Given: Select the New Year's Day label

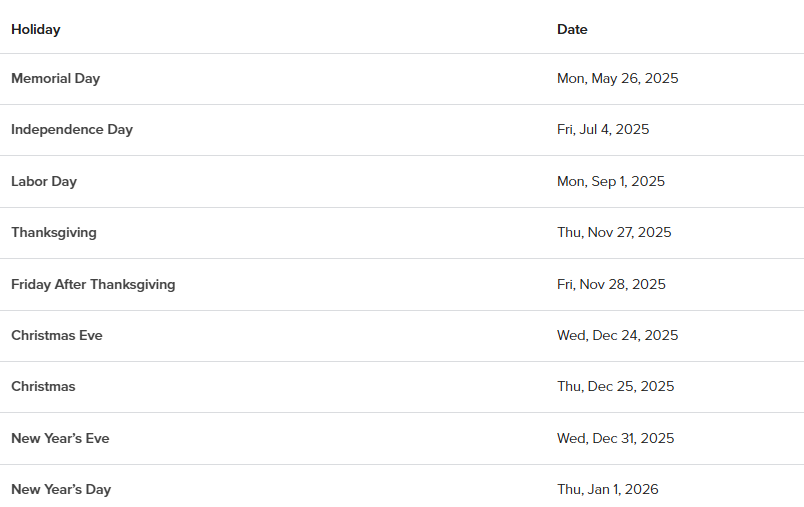Looking at the screenshot, I should [x=61, y=489].
